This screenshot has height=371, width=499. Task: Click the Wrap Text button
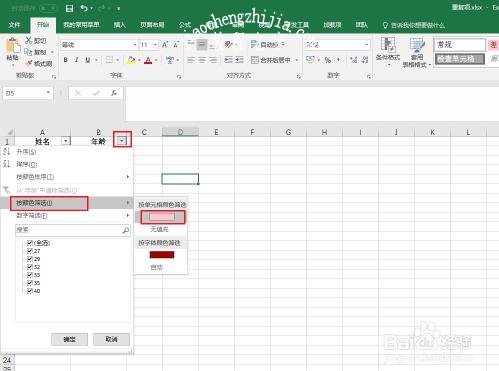268,44
